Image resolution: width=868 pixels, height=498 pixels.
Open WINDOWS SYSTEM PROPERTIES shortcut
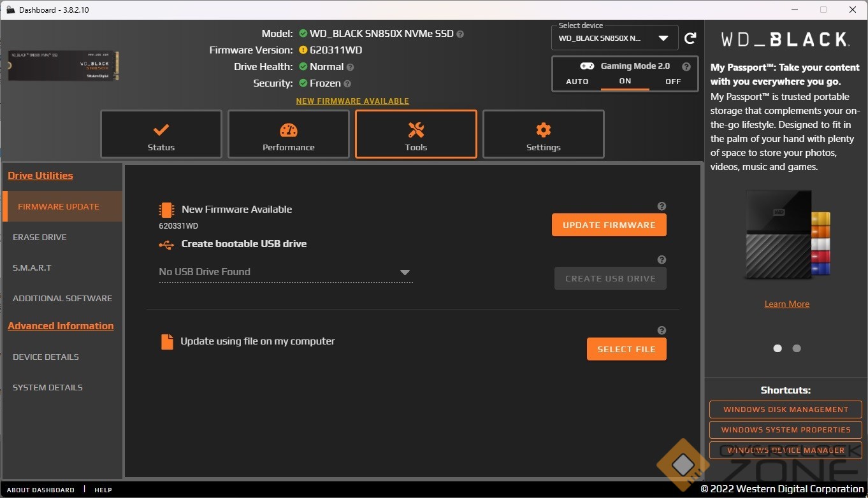click(x=786, y=430)
